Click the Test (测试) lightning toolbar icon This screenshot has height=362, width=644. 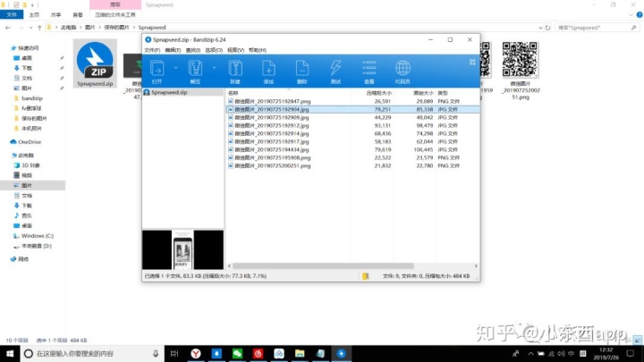(x=335, y=72)
